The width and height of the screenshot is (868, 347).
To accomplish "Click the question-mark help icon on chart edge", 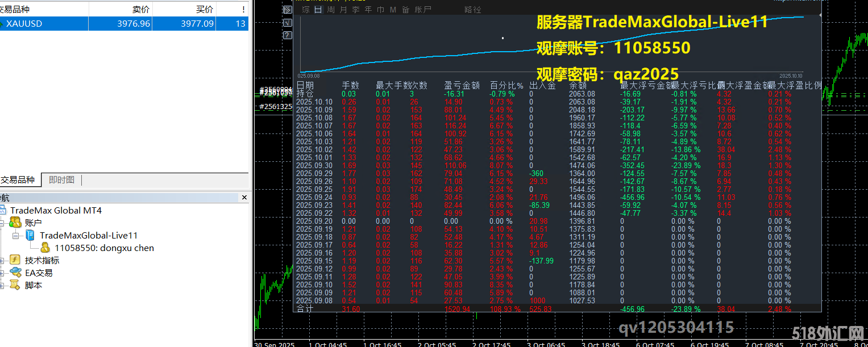I will (287, 35).
